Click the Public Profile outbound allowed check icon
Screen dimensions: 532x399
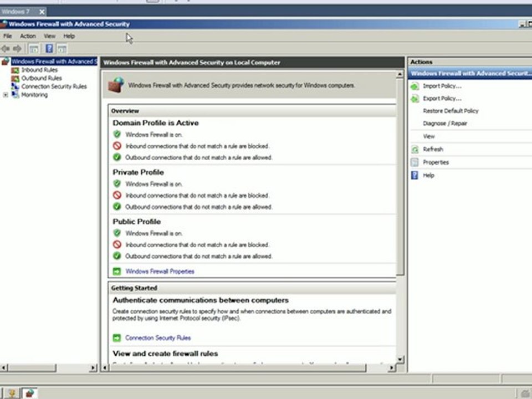click(x=117, y=256)
